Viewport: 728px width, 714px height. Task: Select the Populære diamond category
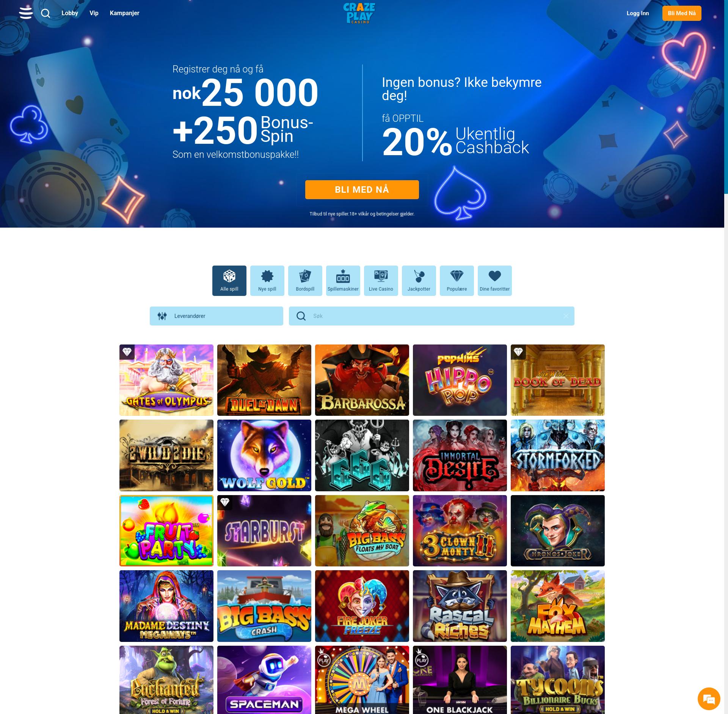457,280
